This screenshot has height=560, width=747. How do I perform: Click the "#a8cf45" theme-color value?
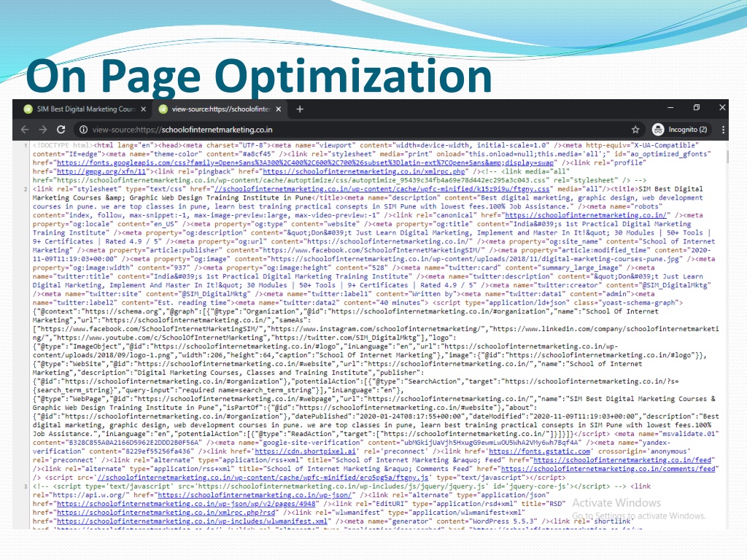258,155
